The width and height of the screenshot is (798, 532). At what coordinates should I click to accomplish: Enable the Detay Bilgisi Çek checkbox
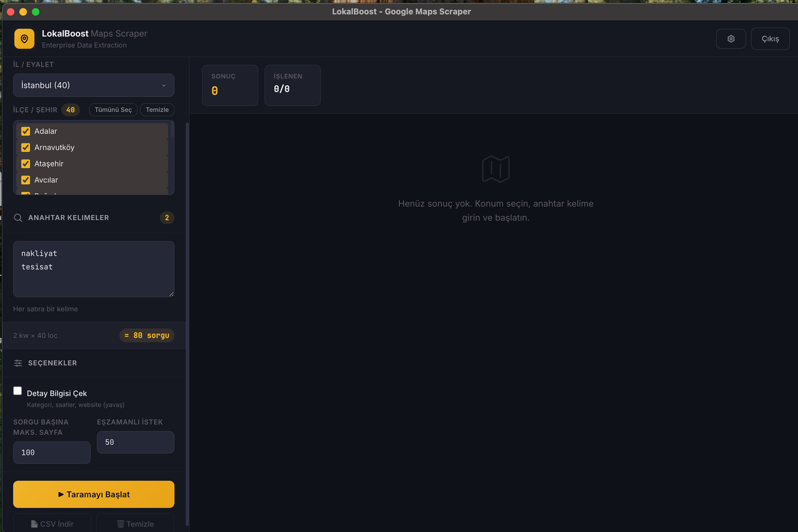(18, 391)
